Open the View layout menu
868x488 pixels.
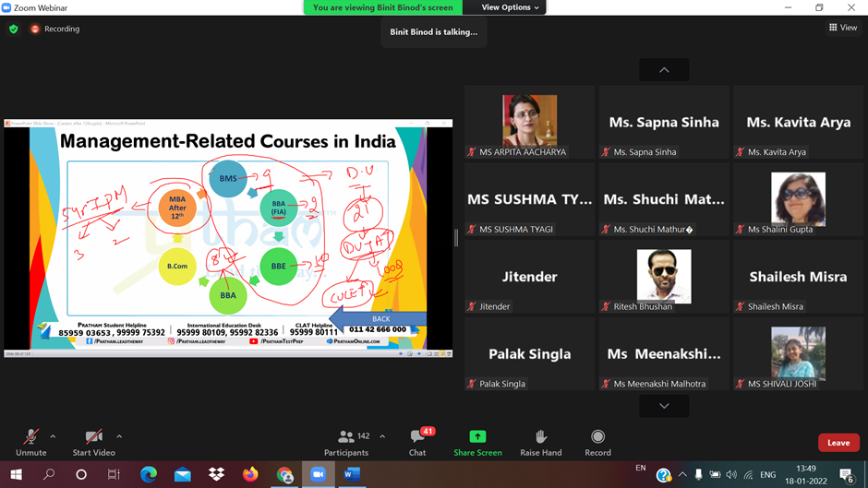pos(843,28)
